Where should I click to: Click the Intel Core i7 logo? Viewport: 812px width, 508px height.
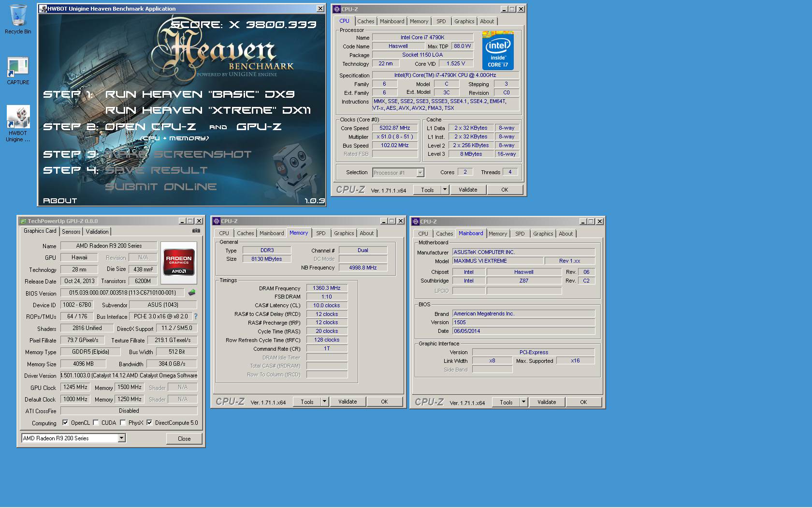click(x=498, y=51)
